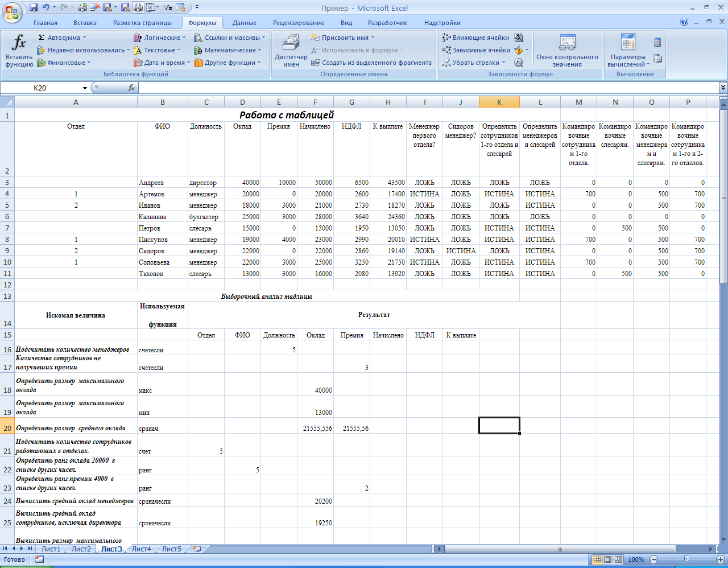Open the Name Manager (Диспетчер имен)
The height and width of the screenshot is (568, 728).
[x=291, y=51]
